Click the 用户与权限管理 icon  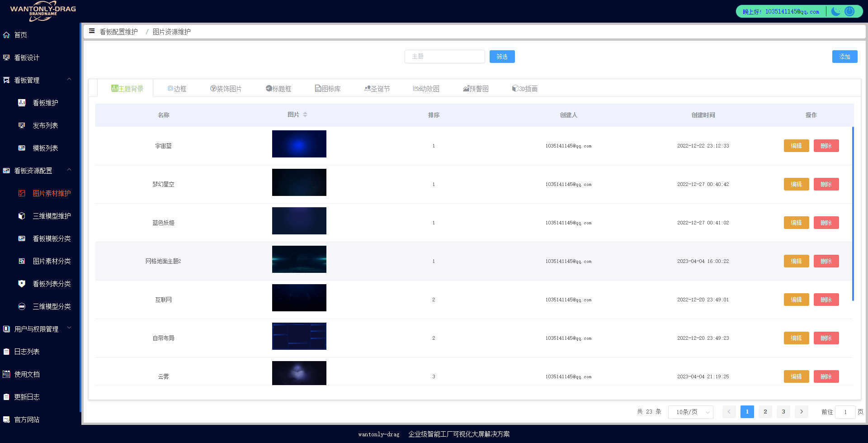(x=6, y=329)
